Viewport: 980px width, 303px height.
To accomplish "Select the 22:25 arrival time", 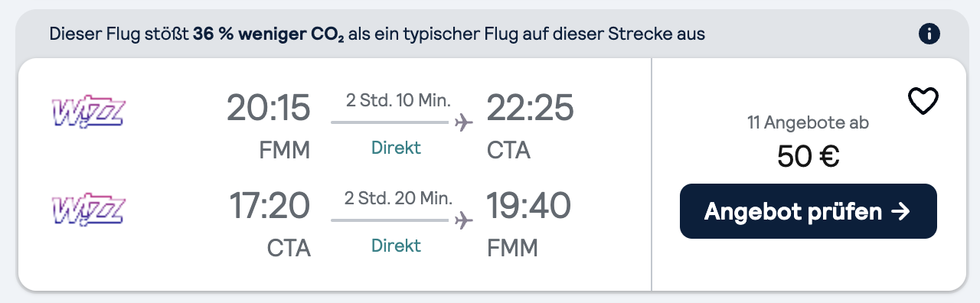I will point(530,108).
